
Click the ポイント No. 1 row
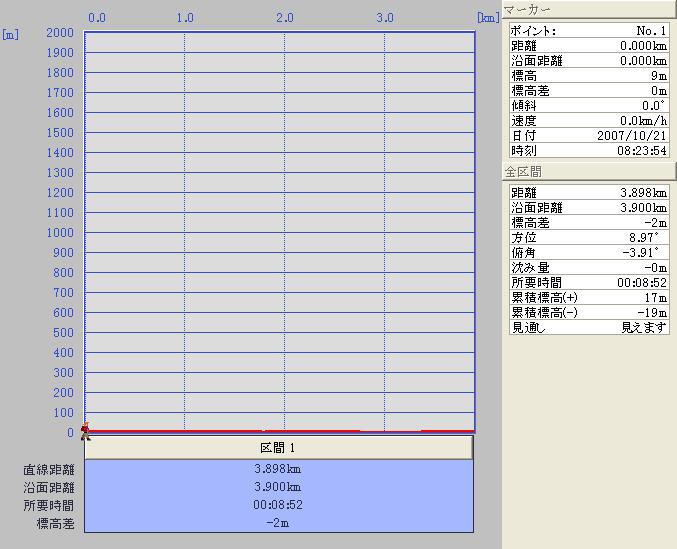588,31
